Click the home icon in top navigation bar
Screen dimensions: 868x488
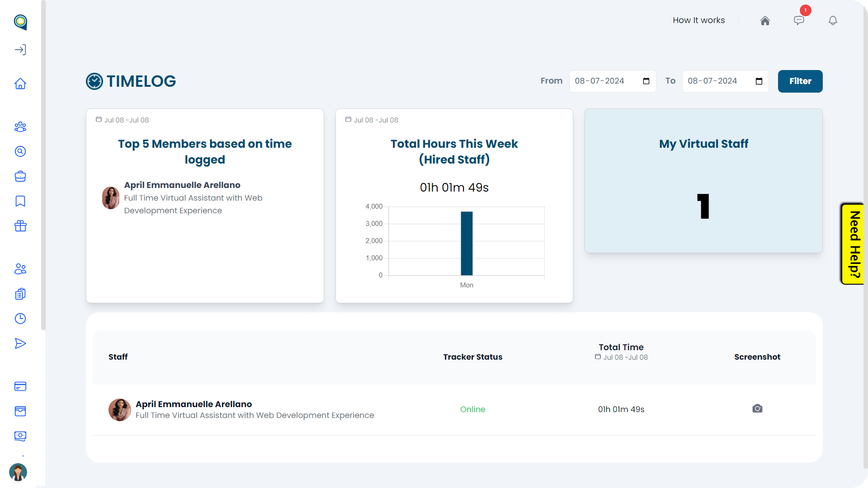765,20
